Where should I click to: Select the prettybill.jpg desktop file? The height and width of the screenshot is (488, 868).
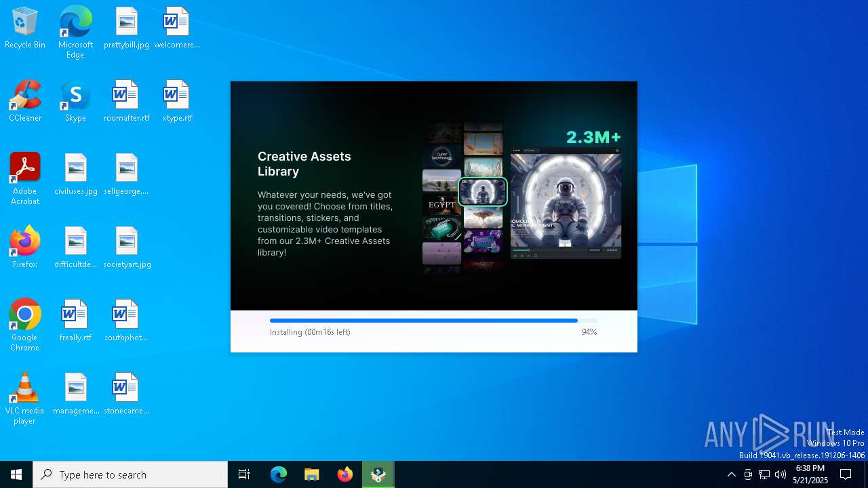click(x=127, y=28)
